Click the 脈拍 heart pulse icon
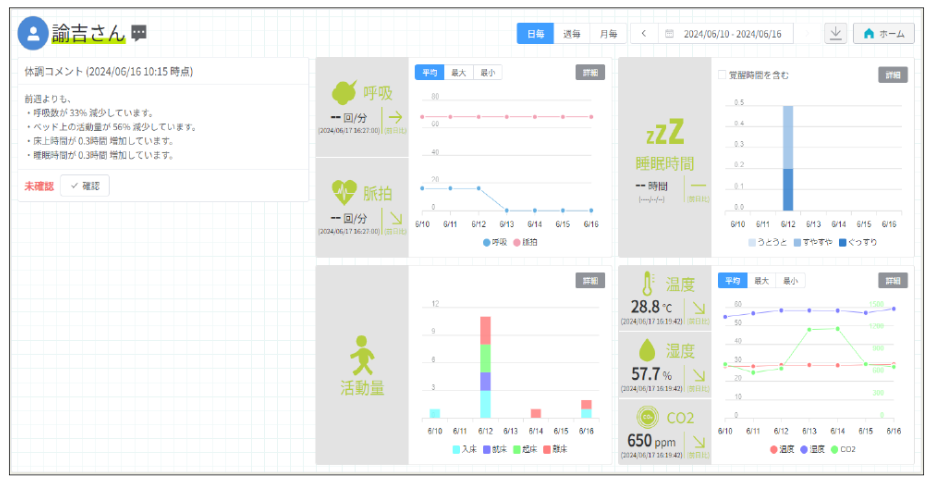 point(344,192)
